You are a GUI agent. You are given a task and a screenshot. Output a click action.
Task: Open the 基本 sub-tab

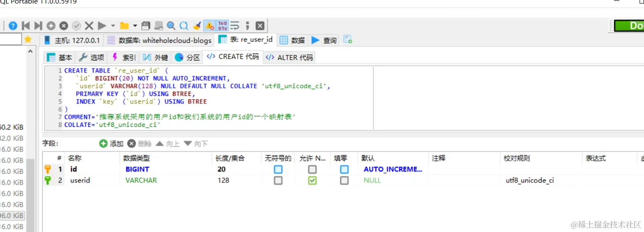tap(60, 57)
